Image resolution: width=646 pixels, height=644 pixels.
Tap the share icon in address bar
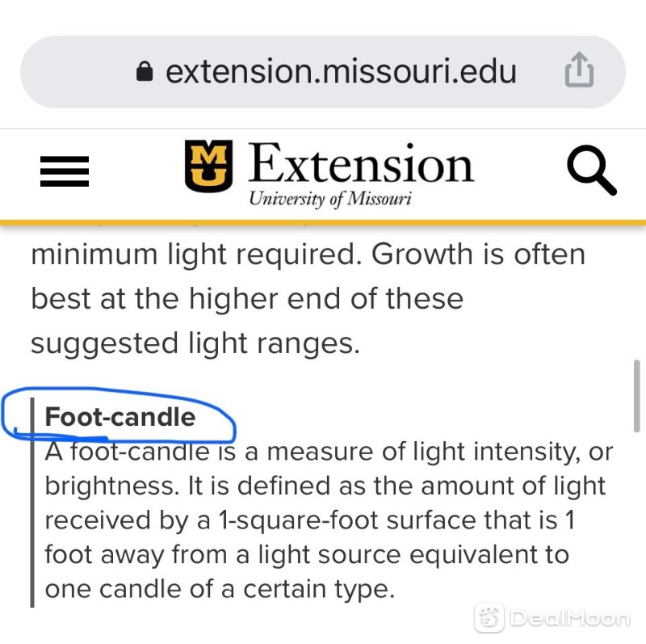pos(579,70)
